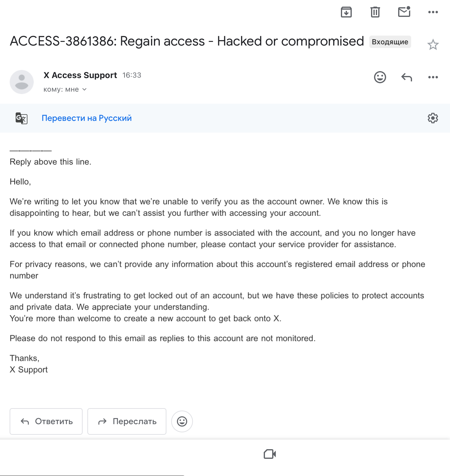The width and height of the screenshot is (450, 476).
Task: Mark the email as unread
Action: (404, 12)
